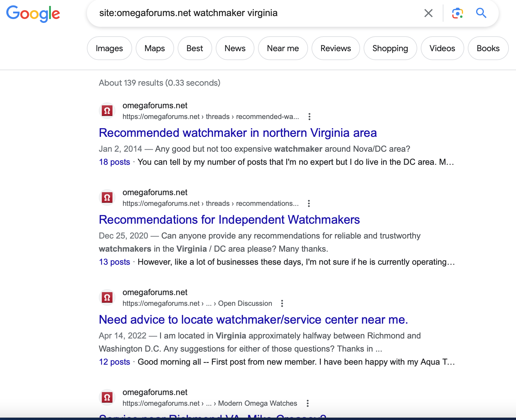Open Recommendations for Independent Watchmakers thread

(229, 220)
